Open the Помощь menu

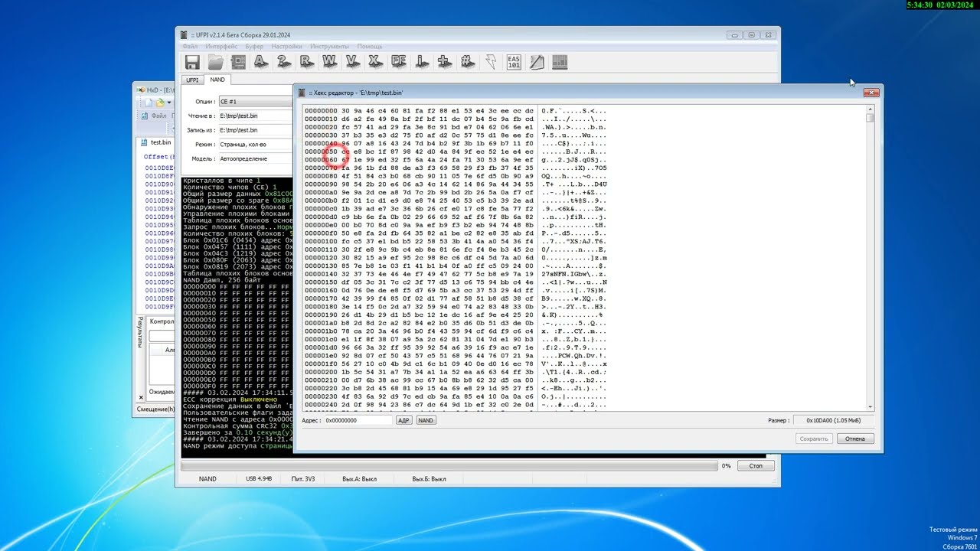tap(370, 47)
